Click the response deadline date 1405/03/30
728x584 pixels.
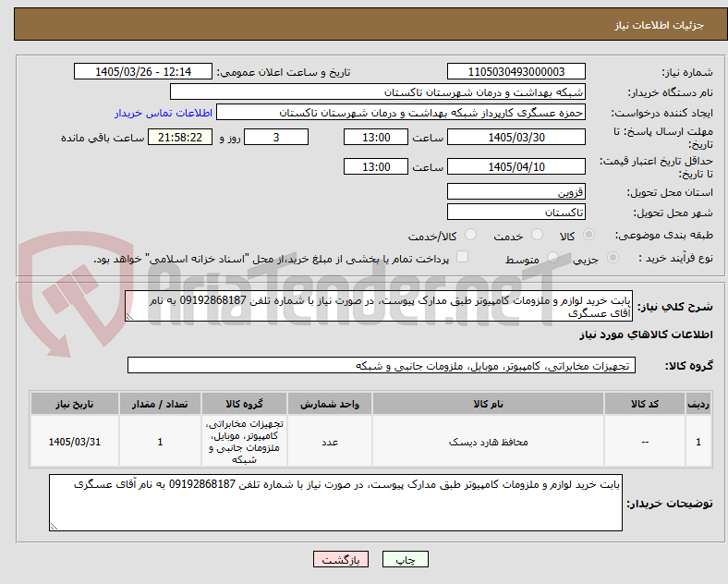click(x=516, y=137)
